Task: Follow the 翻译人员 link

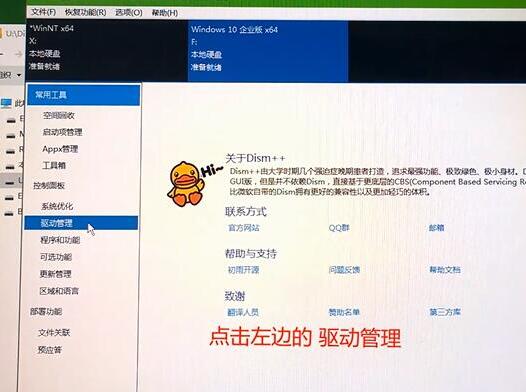Action: pos(243,312)
